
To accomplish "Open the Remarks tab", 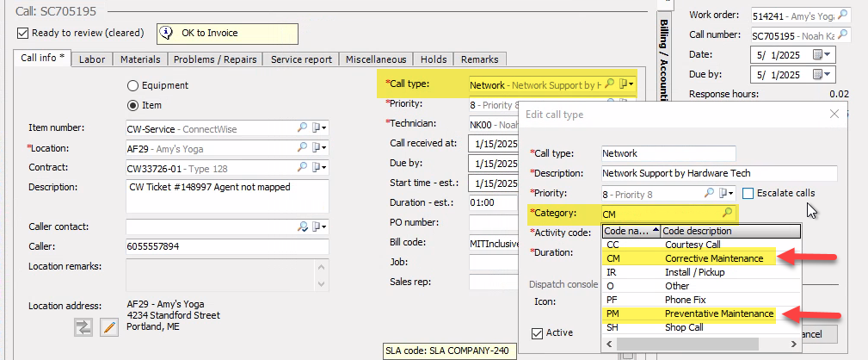I will [479, 59].
